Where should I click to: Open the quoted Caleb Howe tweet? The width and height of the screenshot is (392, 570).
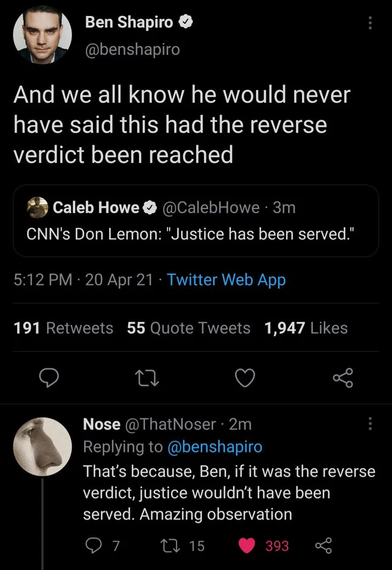click(x=196, y=221)
